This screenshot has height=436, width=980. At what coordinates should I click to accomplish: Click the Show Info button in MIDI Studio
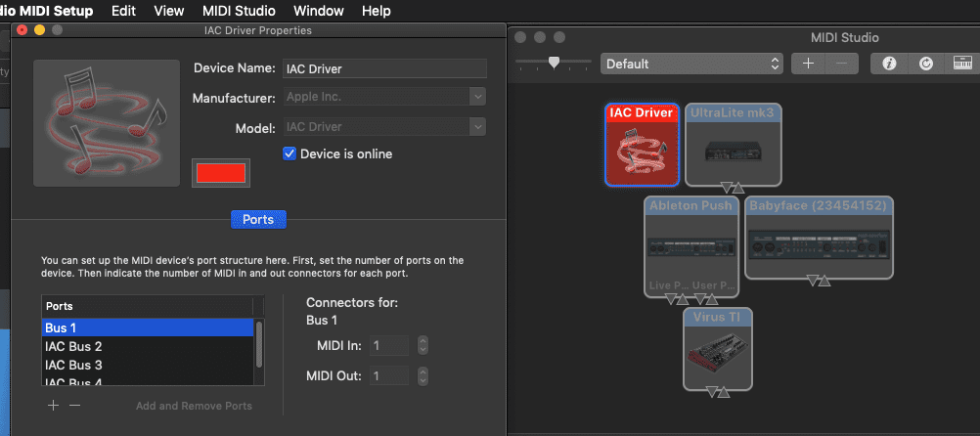(889, 64)
